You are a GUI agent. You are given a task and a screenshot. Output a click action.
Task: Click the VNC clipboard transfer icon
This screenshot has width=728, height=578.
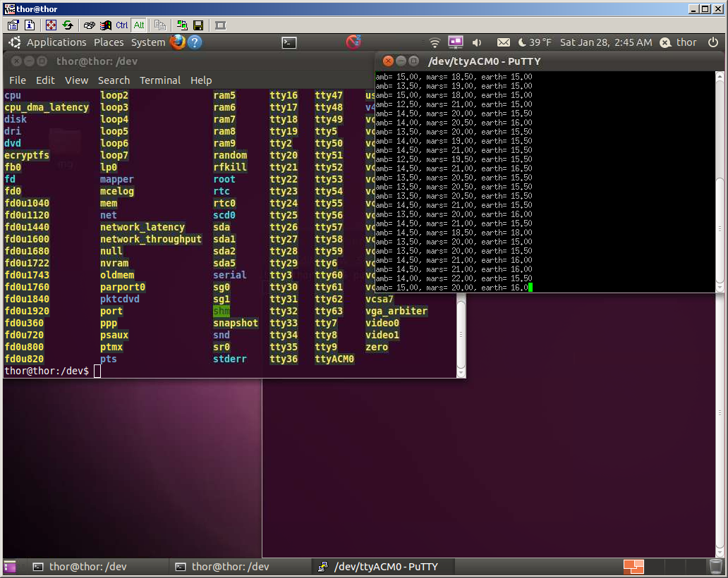pos(160,25)
